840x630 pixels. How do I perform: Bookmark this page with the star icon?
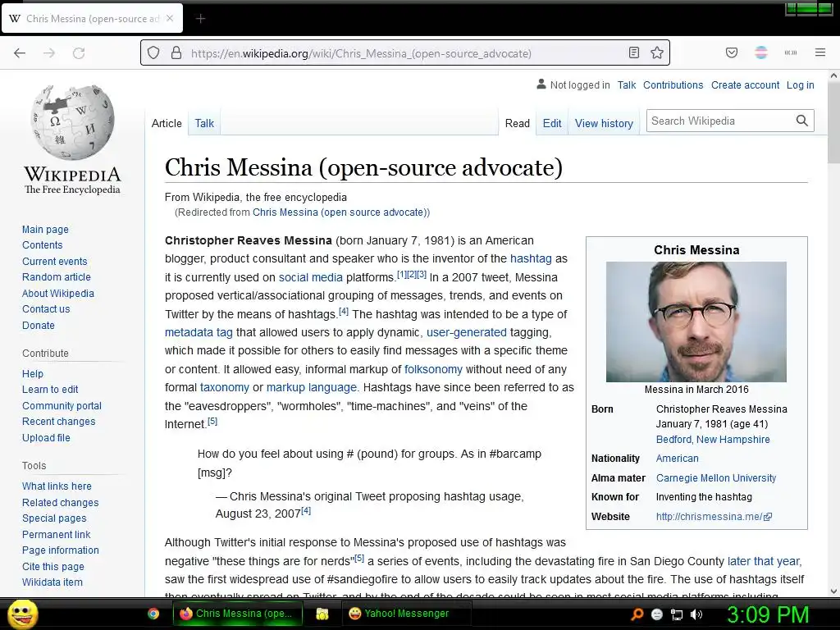(x=657, y=52)
